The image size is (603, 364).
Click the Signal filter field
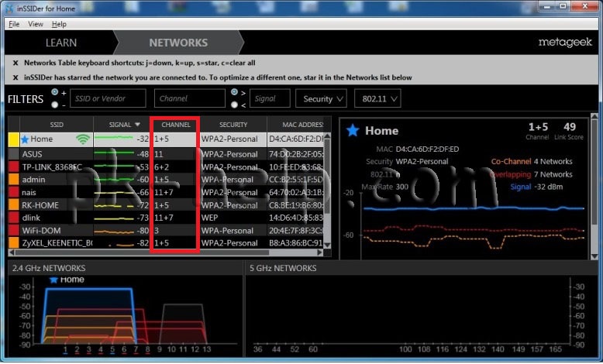[270, 98]
